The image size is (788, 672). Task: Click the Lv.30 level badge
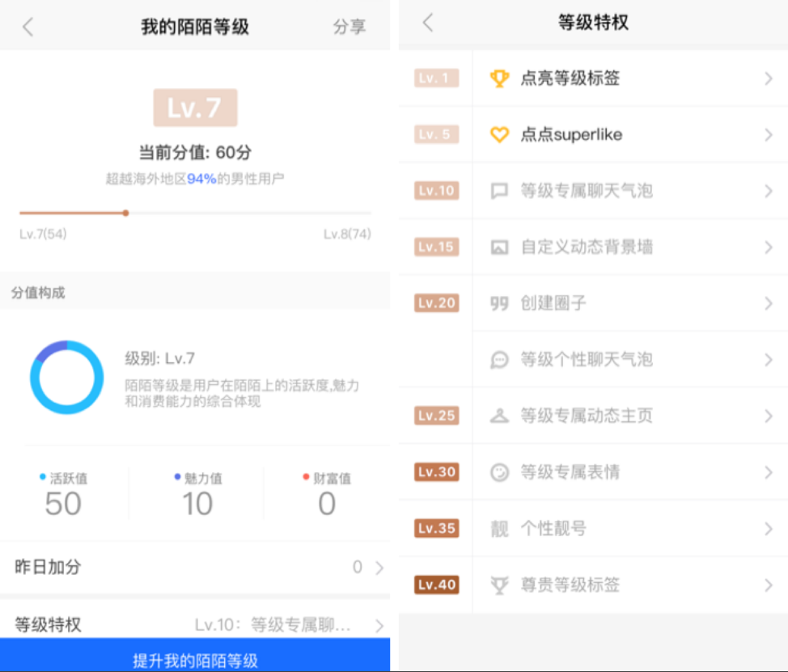(x=436, y=472)
